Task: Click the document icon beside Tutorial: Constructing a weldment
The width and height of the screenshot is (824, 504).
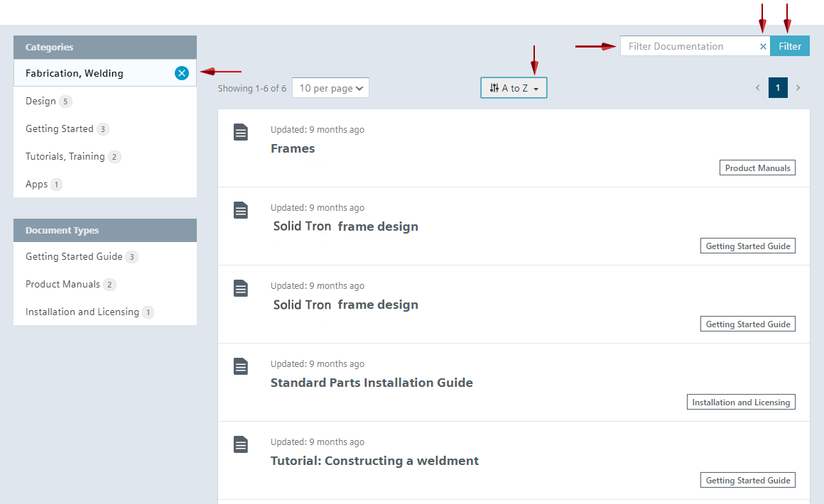Action: pyautogui.click(x=241, y=444)
